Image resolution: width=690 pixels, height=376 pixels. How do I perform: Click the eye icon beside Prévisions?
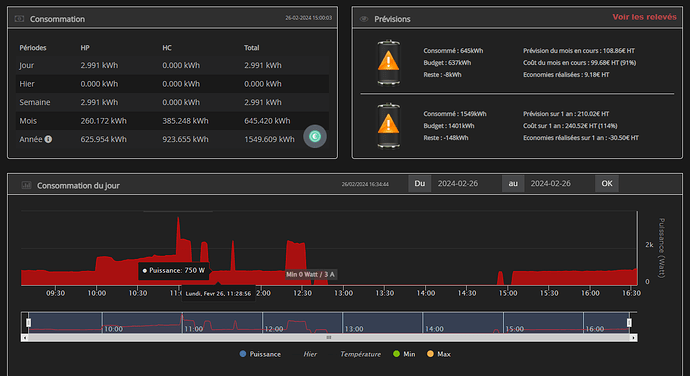point(364,19)
